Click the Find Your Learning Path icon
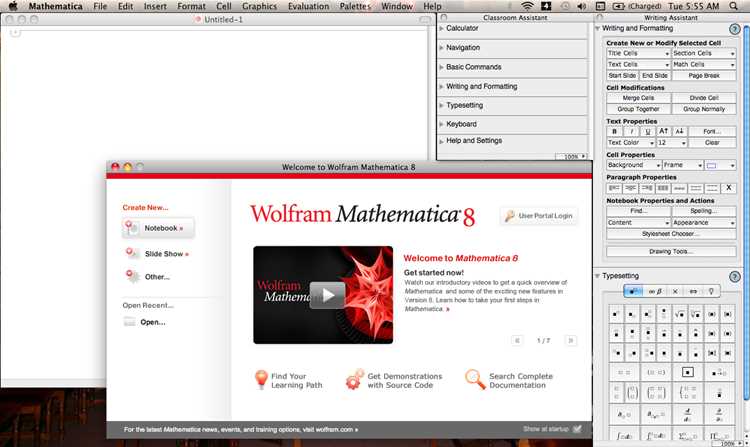 coord(261,380)
